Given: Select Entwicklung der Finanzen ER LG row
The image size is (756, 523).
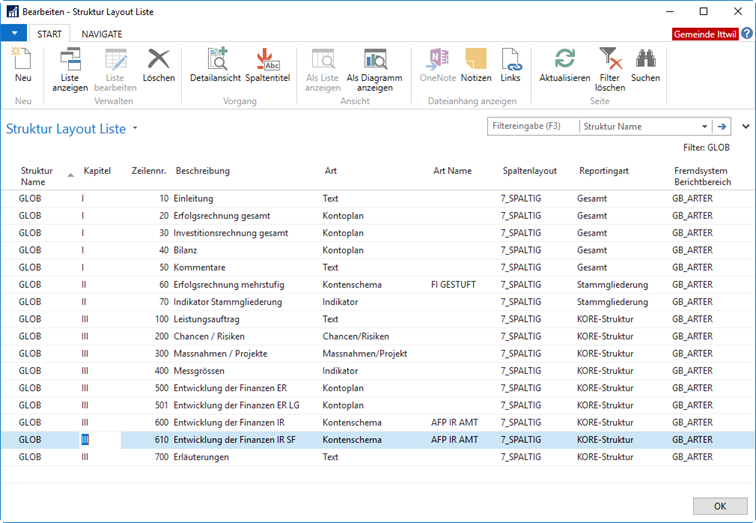Looking at the screenshot, I should pos(378,405).
